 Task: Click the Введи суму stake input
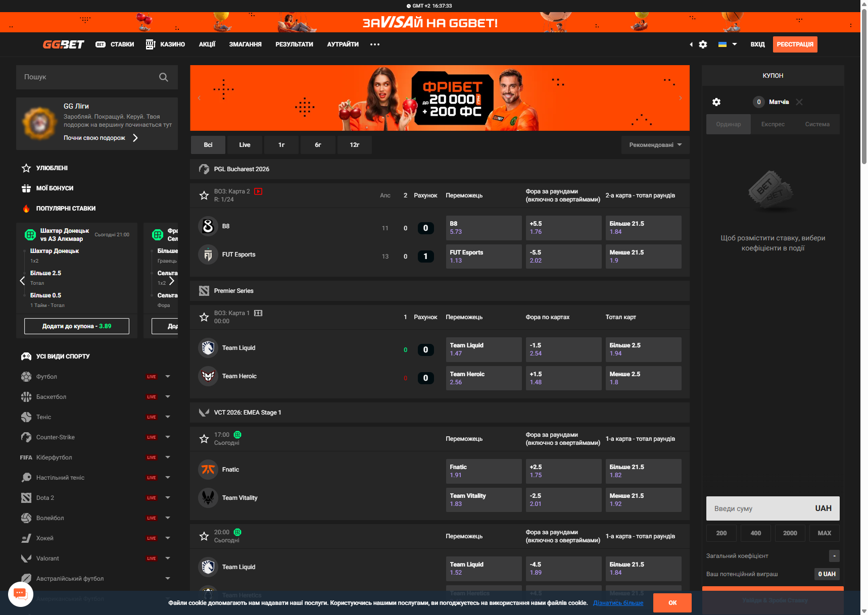tap(773, 508)
